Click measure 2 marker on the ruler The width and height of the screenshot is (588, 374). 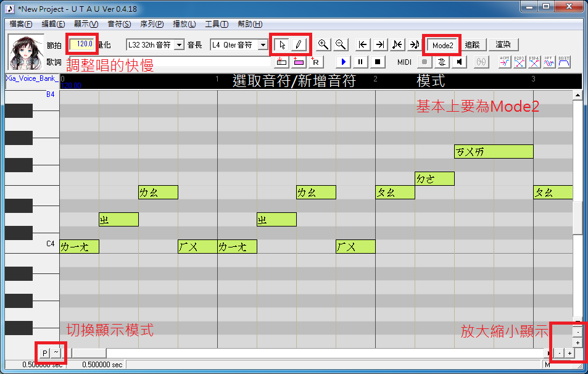tap(375, 79)
